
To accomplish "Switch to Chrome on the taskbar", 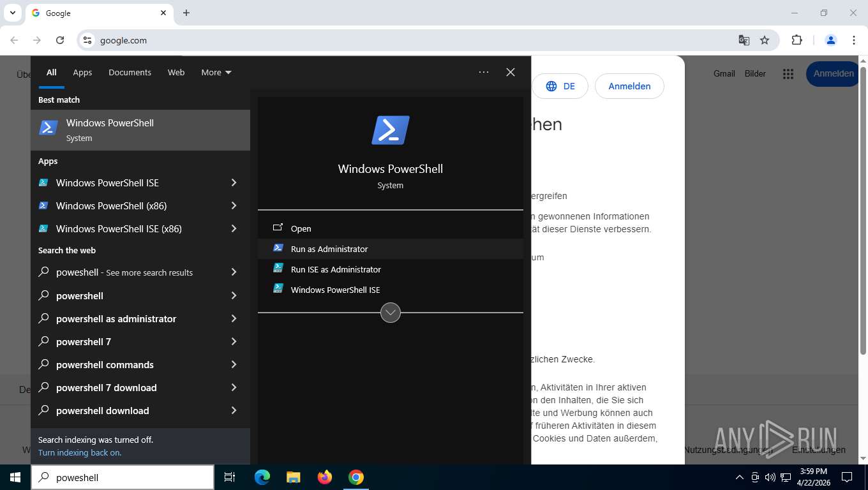I will (x=356, y=477).
